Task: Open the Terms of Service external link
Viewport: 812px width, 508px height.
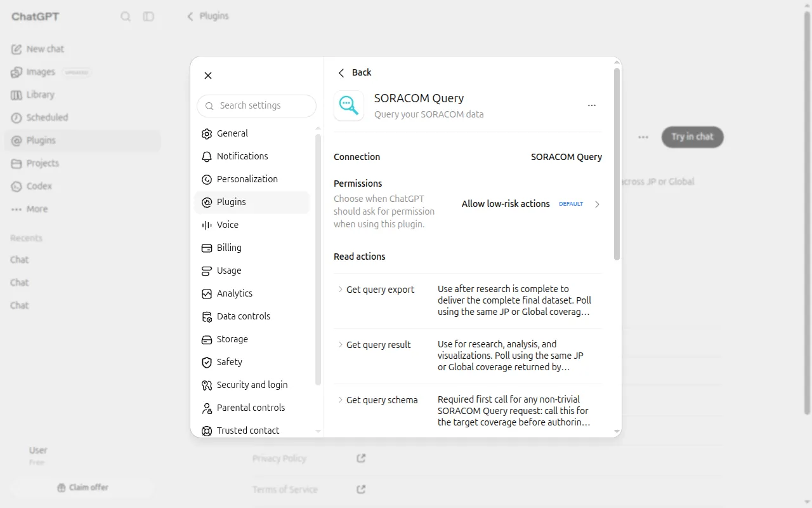Action: pyautogui.click(x=361, y=489)
